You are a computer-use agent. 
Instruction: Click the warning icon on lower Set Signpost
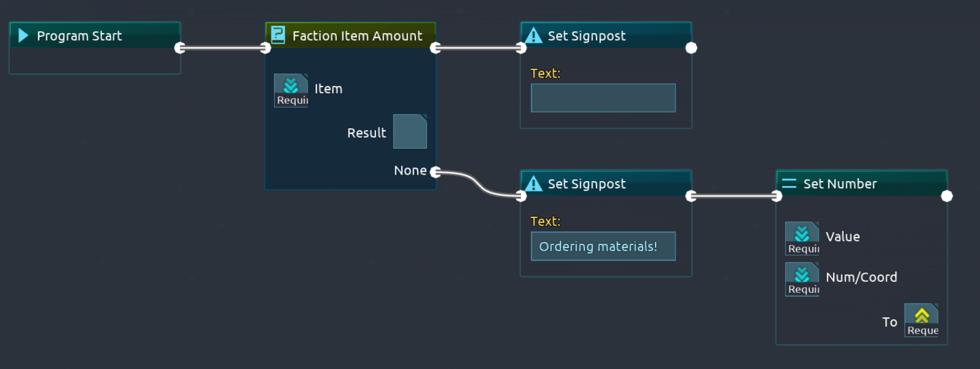(534, 184)
